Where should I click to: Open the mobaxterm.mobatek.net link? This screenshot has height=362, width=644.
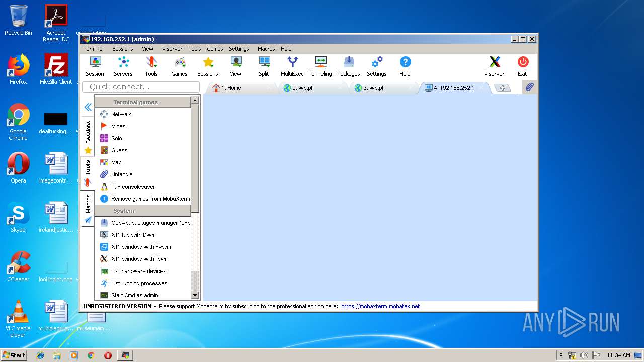pos(380,306)
